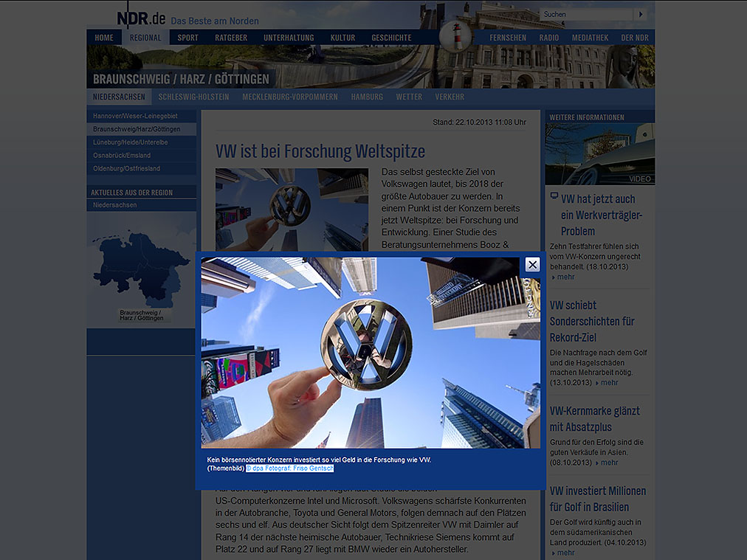Open the SPORT section
747x560 pixels.
[x=187, y=38]
